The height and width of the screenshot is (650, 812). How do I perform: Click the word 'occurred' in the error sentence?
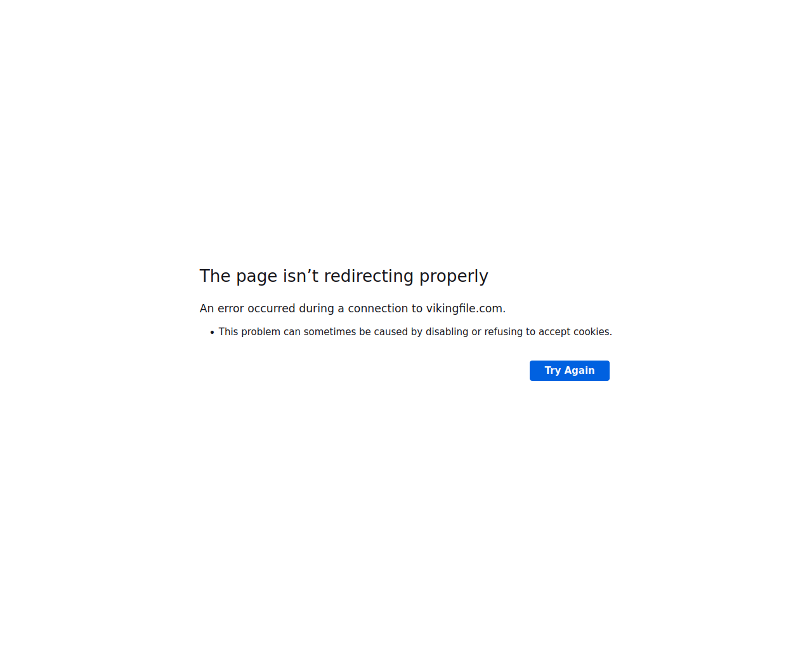click(x=272, y=308)
